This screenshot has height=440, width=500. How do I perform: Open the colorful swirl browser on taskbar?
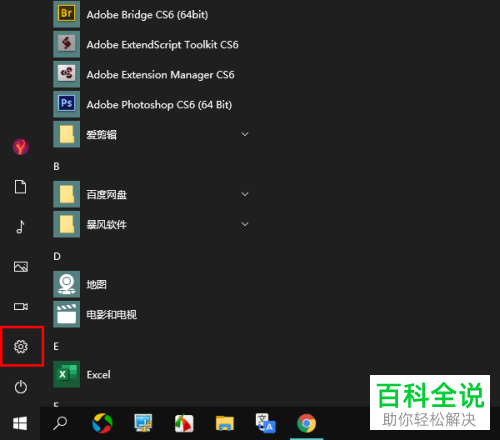point(102,423)
